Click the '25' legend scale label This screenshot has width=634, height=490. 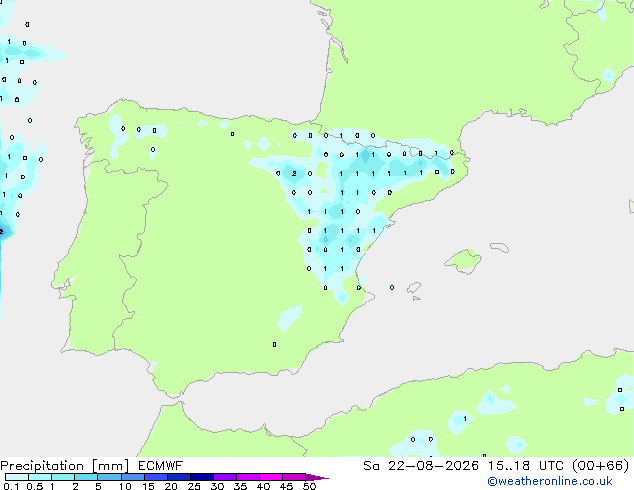(194, 486)
